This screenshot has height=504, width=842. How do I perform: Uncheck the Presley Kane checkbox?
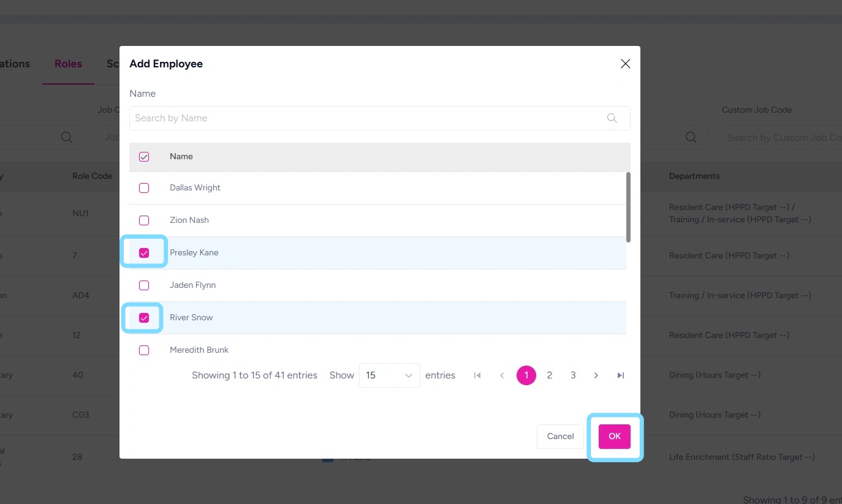[x=144, y=253]
